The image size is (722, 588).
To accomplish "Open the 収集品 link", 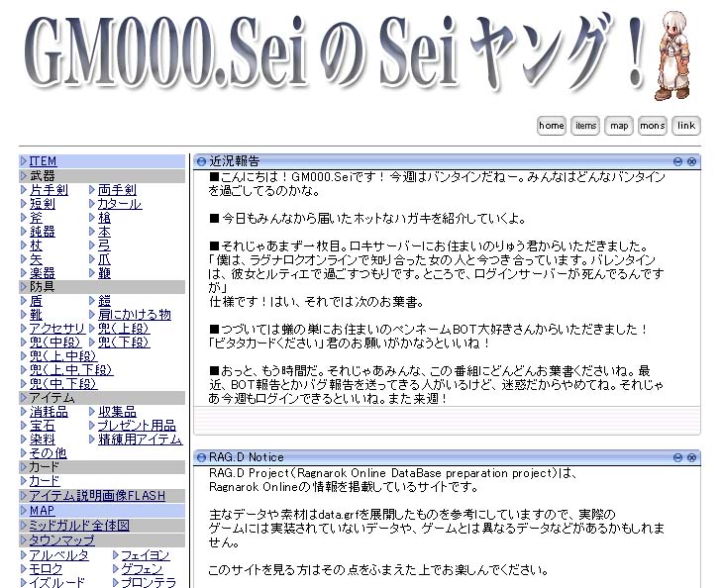I will [x=117, y=412].
